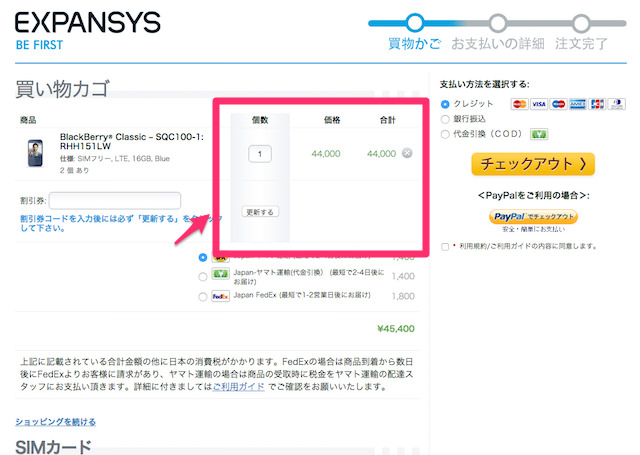
Task: Click the Yamato COD shipping icon
Action: (x=220, y=274)
